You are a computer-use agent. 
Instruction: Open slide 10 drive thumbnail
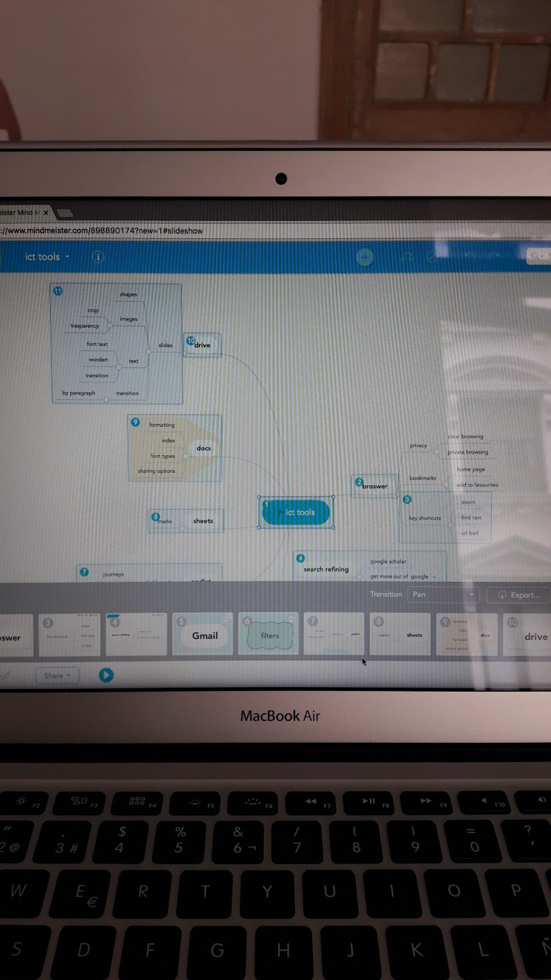point(527,636)
